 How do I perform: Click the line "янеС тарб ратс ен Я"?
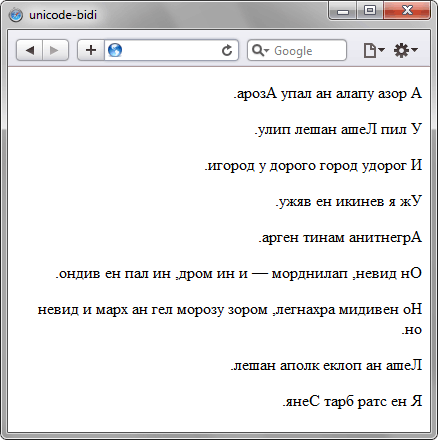click(352, 401)
